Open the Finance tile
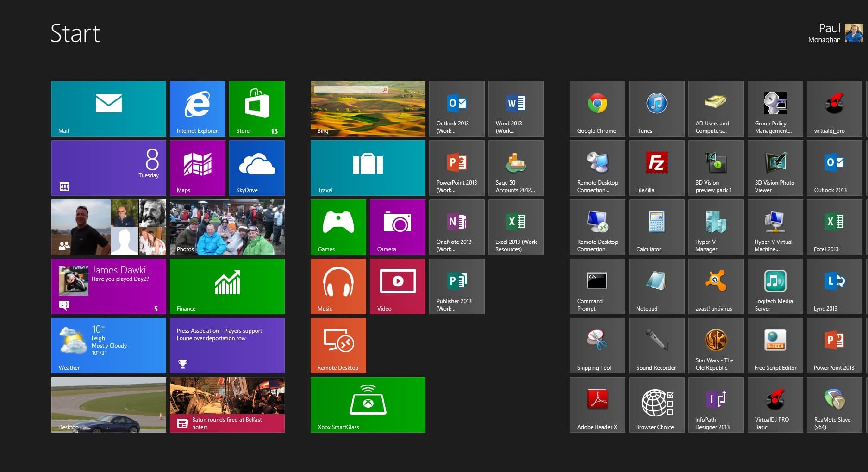 [227, 286]
